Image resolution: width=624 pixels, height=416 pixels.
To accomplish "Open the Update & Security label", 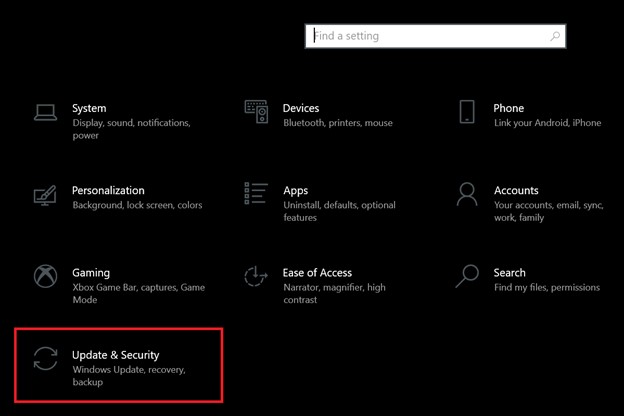I will [x=115, y=355].
